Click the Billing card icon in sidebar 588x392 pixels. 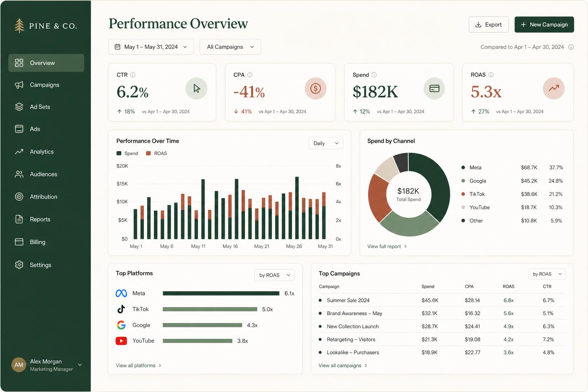point(19,242)
